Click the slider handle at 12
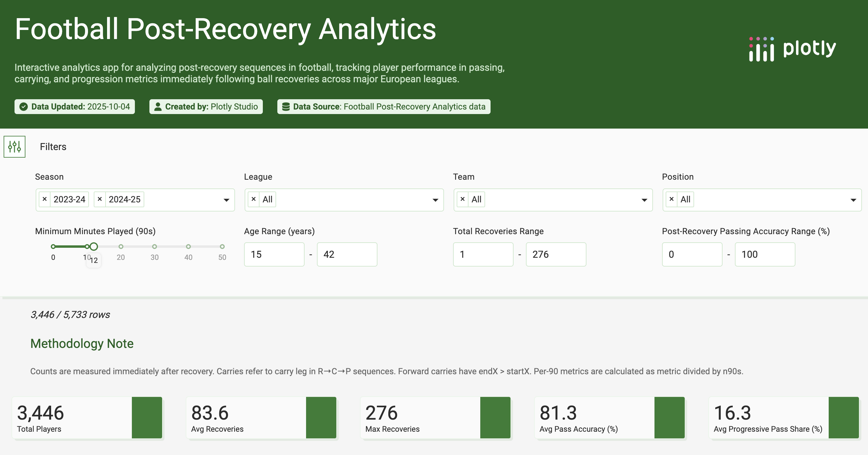Screen dimensions: 868x455 [x=94, y=247]
